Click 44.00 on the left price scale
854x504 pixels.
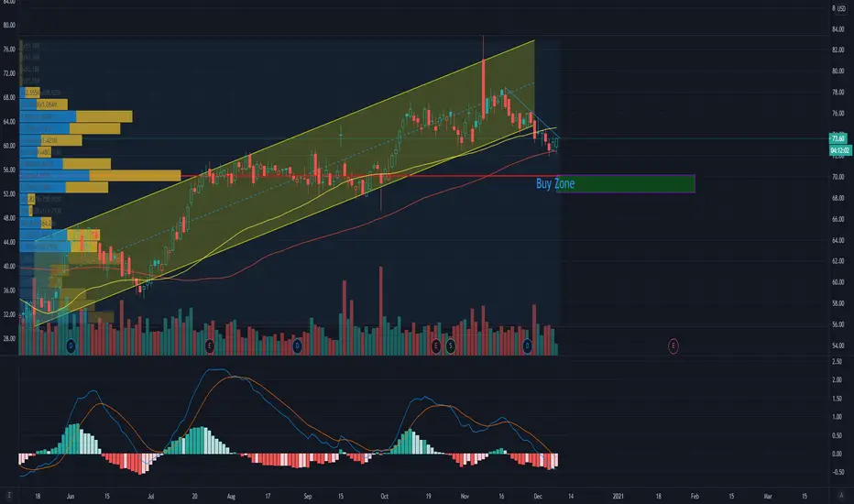tap(9, 242)
